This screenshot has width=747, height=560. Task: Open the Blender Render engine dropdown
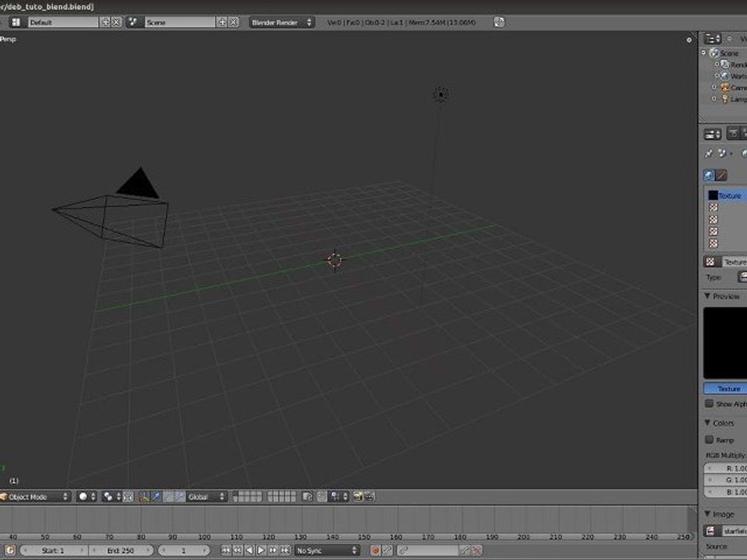pyautogui.click(x=282, y=22)
